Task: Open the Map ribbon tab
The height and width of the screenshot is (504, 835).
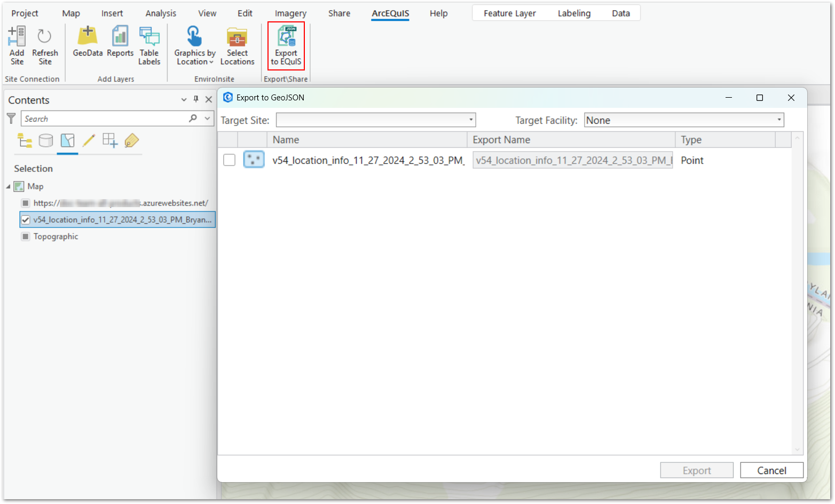Action: 71,13
